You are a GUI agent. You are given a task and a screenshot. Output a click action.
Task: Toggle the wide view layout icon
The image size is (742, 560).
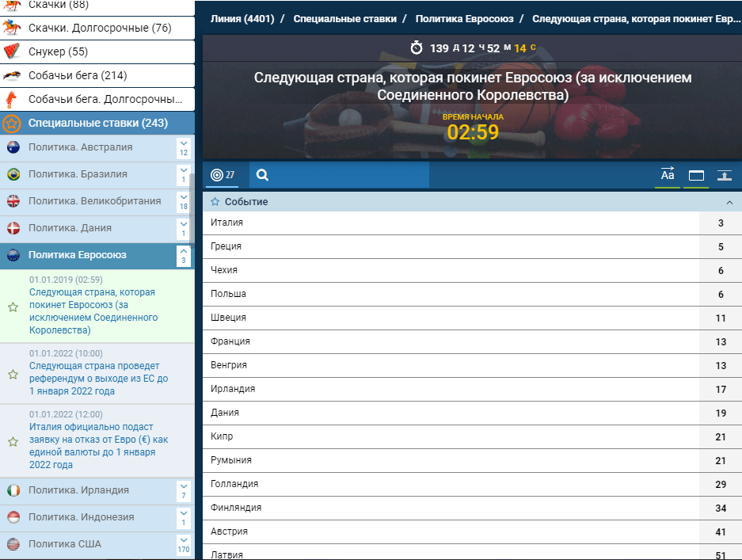tap(696, 176)
